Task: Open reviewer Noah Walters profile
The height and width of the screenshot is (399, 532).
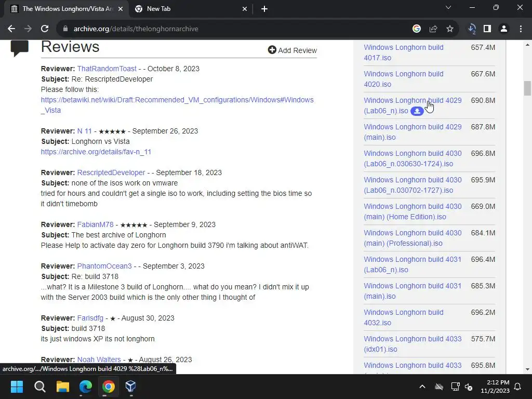Action: click(99, 360)
